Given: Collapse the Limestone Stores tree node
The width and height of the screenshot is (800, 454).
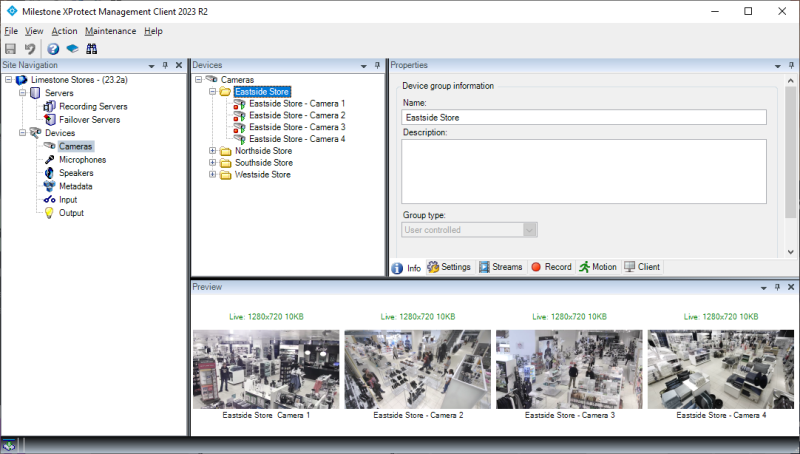Looking at the screenshot, I should (x=9, y=80).
